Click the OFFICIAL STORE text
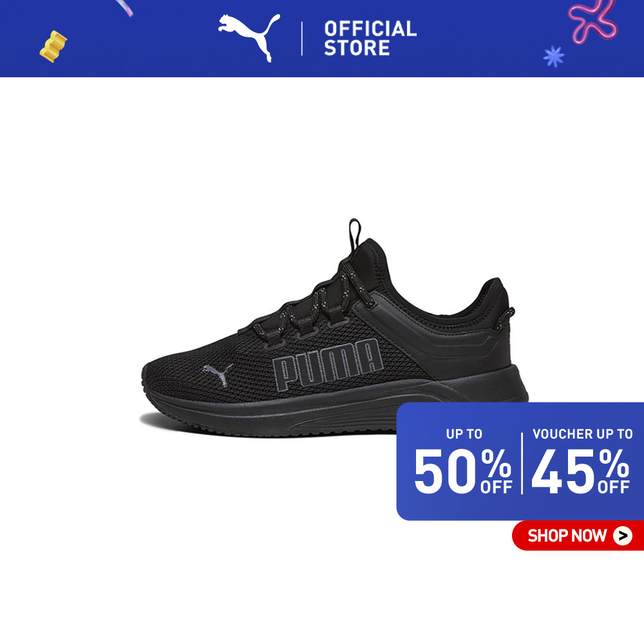 click(370, 38)
